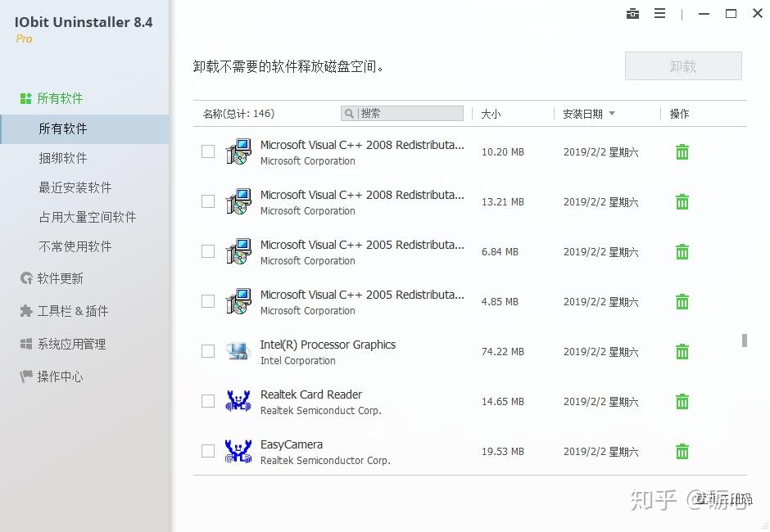Open 占用大量空间软件 in the sidebar
Viewport: 770px width, 532px height.
pyautogui.click(x=88, y=217)
